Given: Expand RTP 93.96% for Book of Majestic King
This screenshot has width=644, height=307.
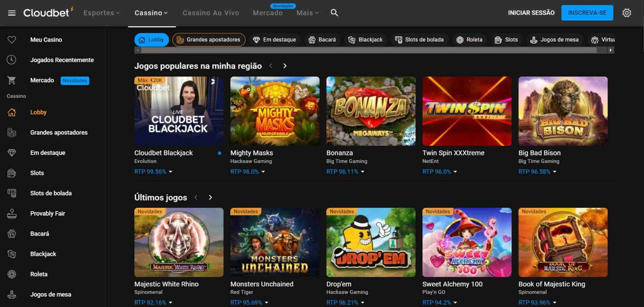Looking at the screenshot, I should tap(537, 303).
